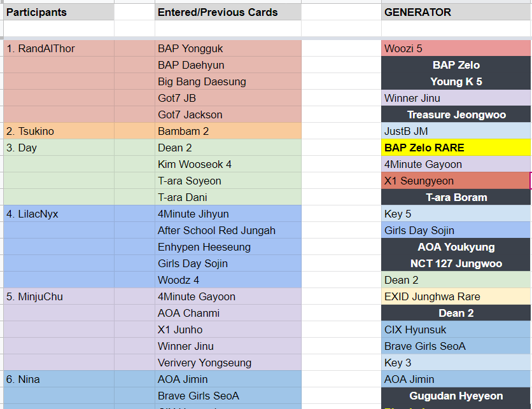
Task: Select the 'Verivery Yongseung' cell
Action: [228, 363]
